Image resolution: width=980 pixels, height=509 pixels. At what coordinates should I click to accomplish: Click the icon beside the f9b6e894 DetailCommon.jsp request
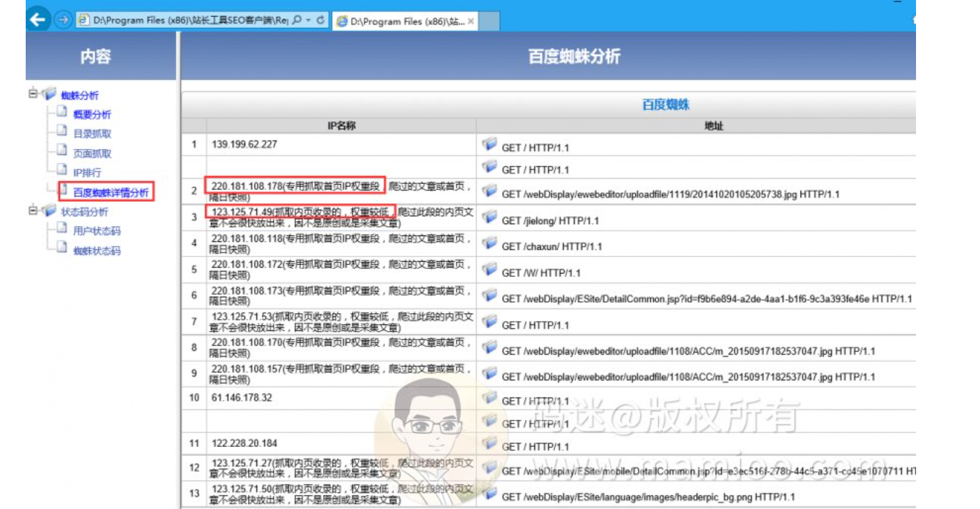[x=489, y=295]
